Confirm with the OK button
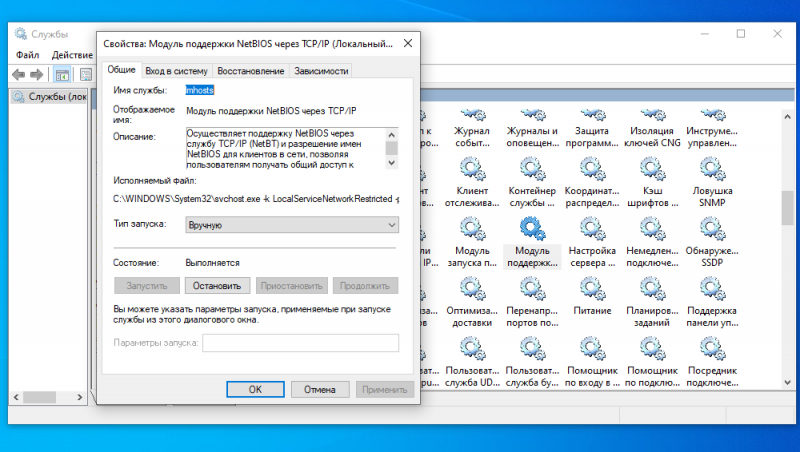This screenshot has width=800, height=452. [x=255, y=389]
